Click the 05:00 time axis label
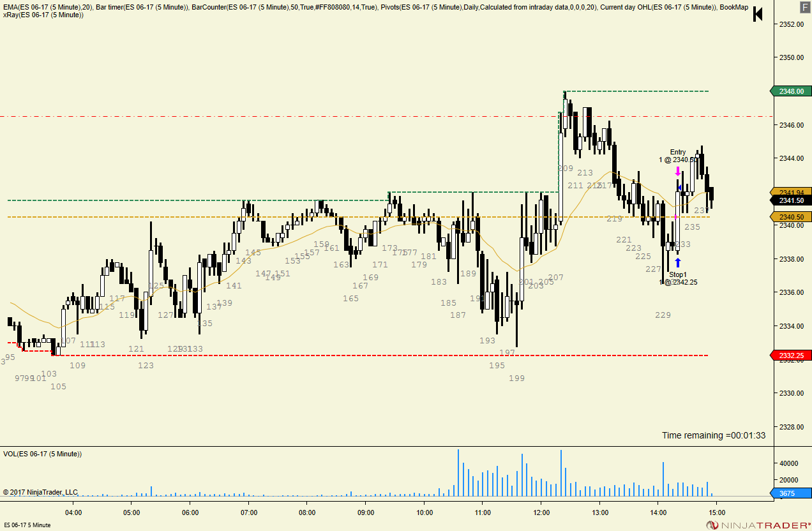This screenshot has height=531, width=812. (132, 512)
